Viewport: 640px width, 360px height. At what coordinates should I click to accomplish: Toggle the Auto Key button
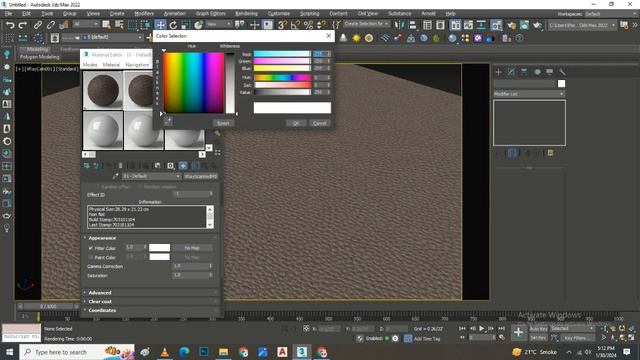(x=538, y=329)
